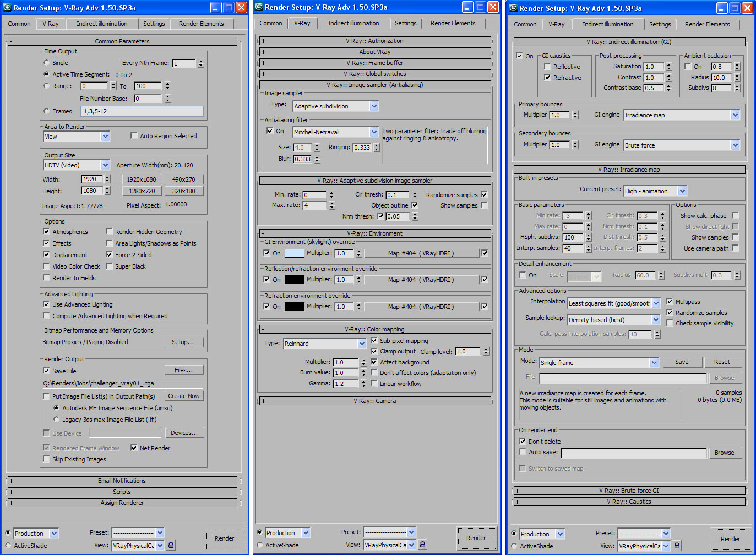Toggle Sub-pixel mapping checkbox
The image size is (756, 555).
point(374,341)
